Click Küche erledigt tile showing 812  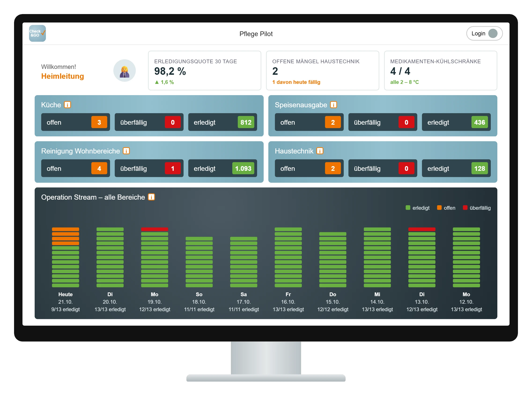tap(222, 122)
